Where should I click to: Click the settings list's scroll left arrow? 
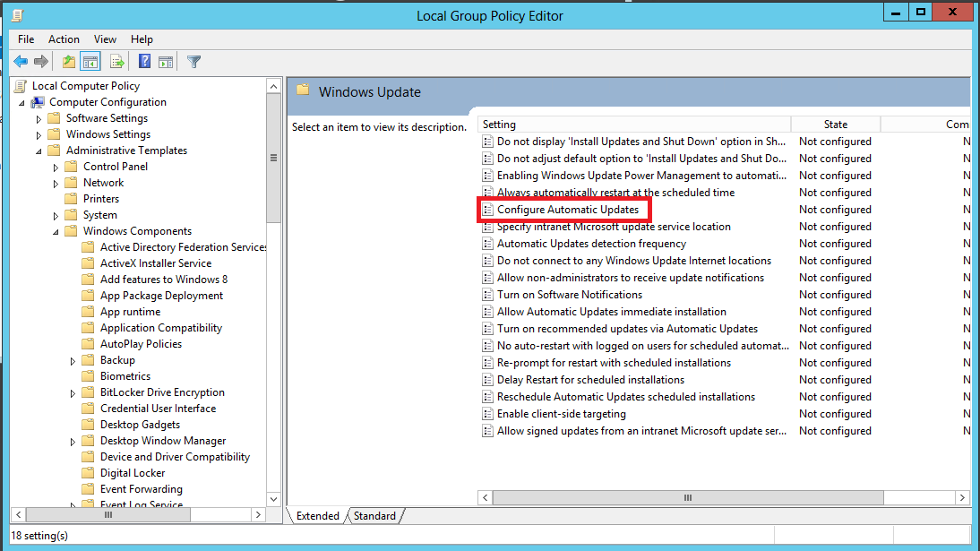point(485,498)
